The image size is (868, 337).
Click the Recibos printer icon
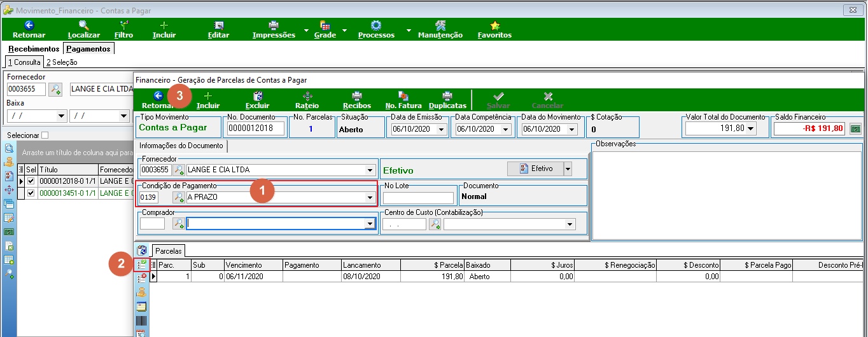(x=357, y=96)
